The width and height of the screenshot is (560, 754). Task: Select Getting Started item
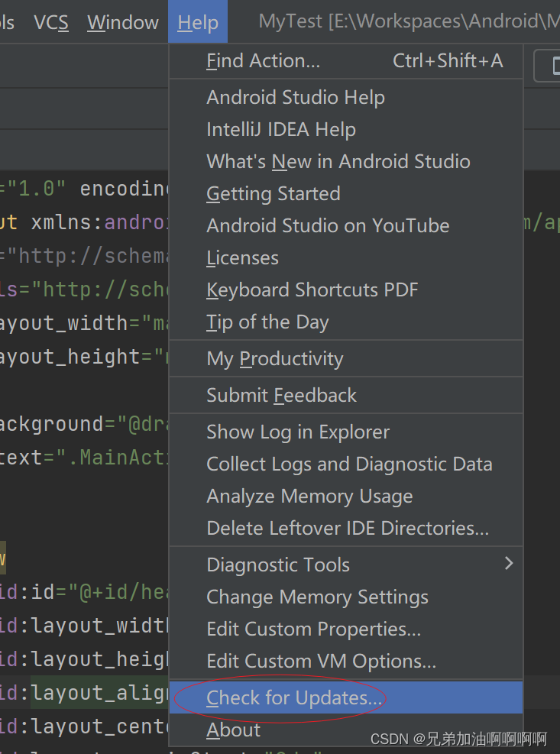tap(346, 194)
